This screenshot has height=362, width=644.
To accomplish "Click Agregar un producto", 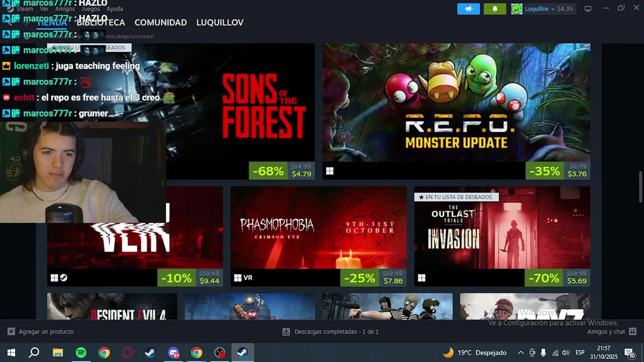I will click(40, 332).
